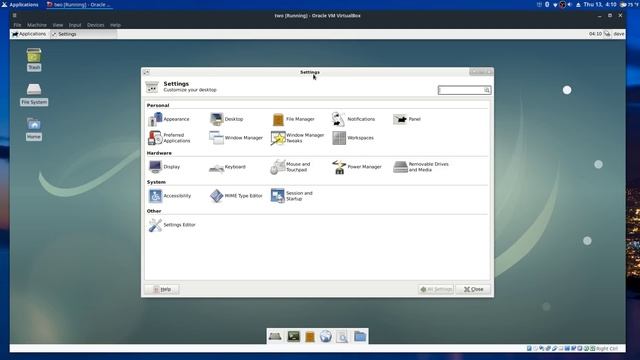Screen dimensions: 640x360
Task: Click the All Settings button
Action: (436, 289)
